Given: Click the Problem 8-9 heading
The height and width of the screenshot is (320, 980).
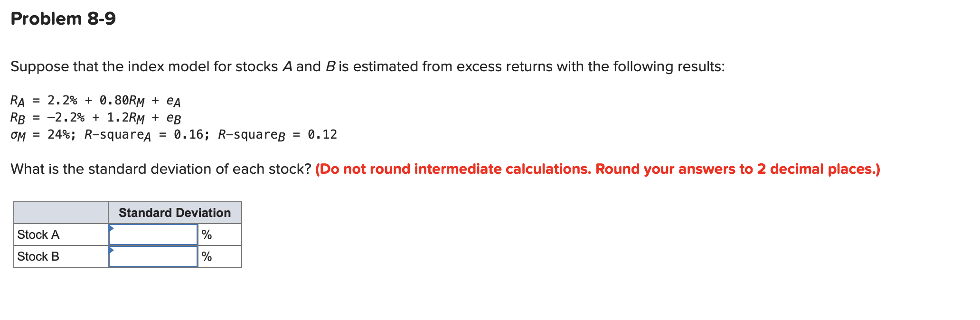Looking at the screenshot, I should coord(63,19).
